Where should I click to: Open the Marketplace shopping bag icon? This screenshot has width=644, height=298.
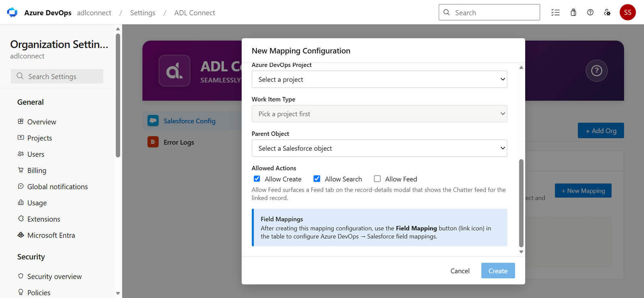pos(573,12)
